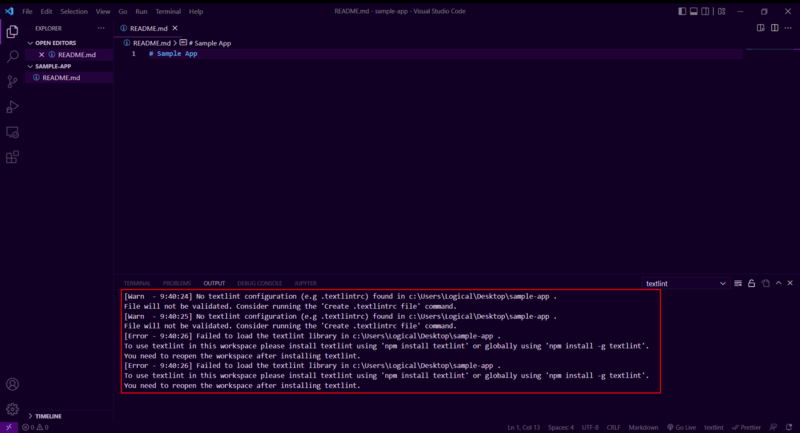Open the File menu
Screen dimensions: 800x433
click(27, 11)
